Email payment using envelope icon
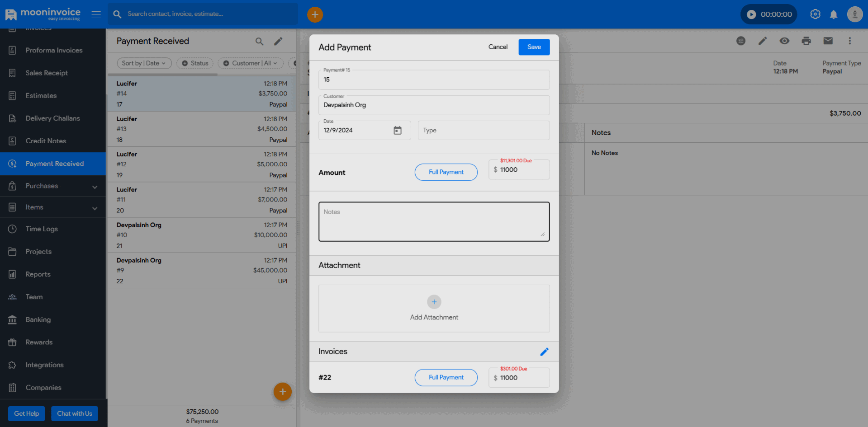This screenshot has width=868, height=427. pyautogui.click(x=828, y=41)
